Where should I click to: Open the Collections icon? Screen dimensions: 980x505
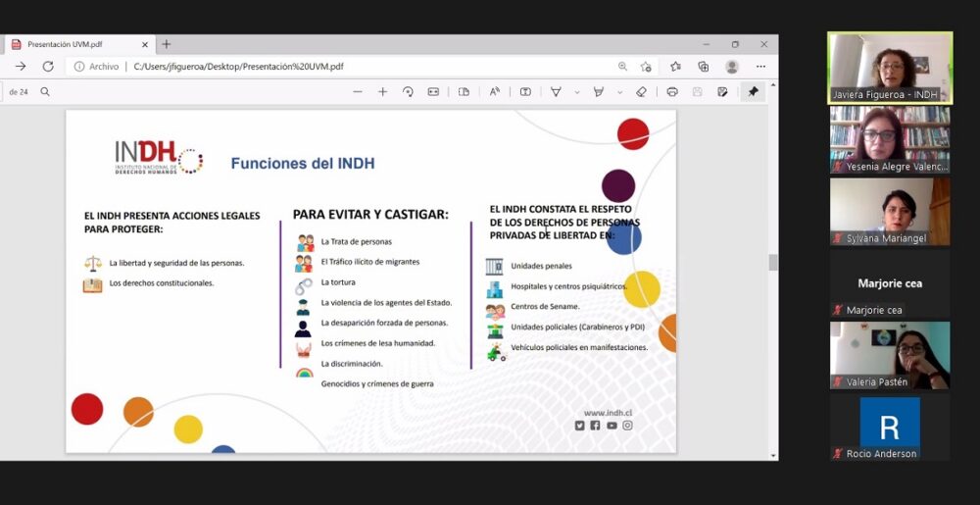point(703,67)
